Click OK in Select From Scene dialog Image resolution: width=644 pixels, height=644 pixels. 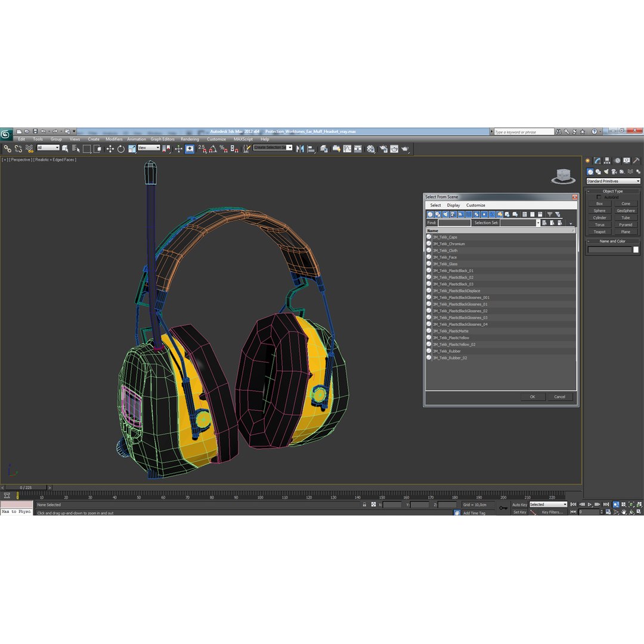tap(532, 397)
